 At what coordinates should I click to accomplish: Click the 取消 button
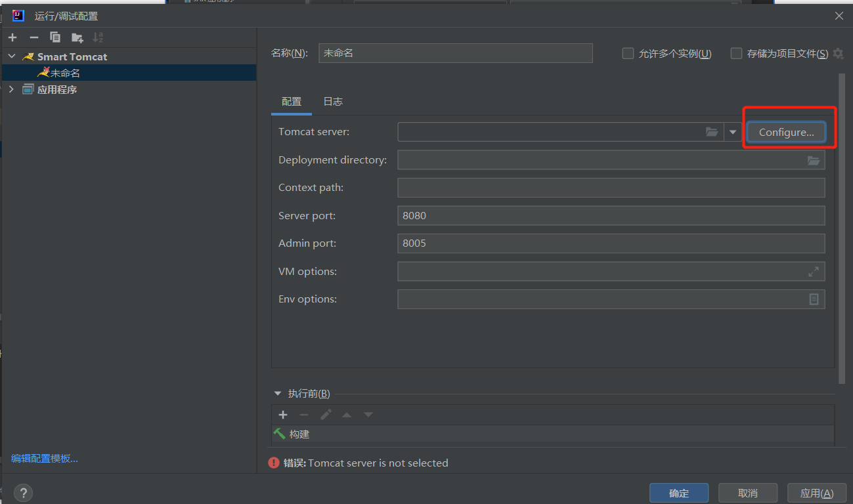(x=748, y=493)
